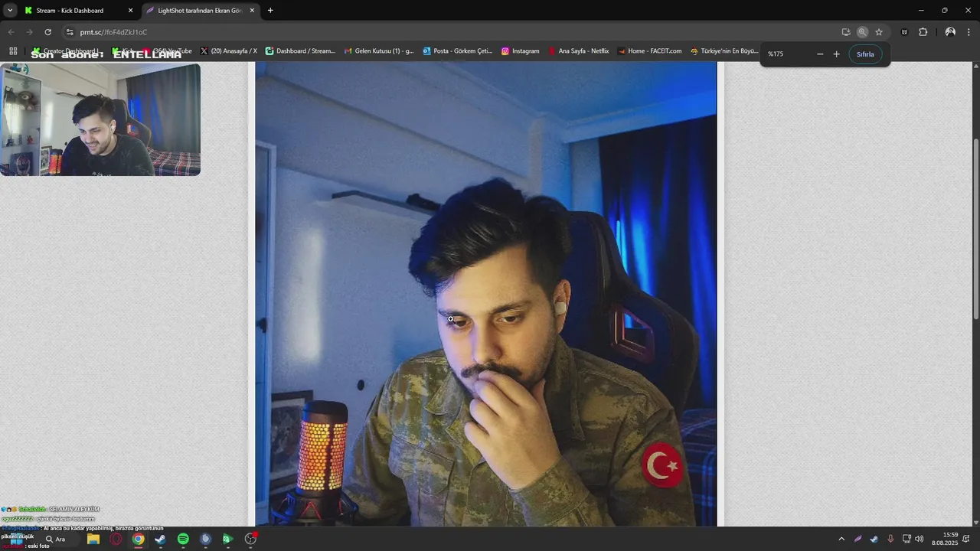Open the taskbar Ara search box

pyautogui.click(x=59, y=539)
